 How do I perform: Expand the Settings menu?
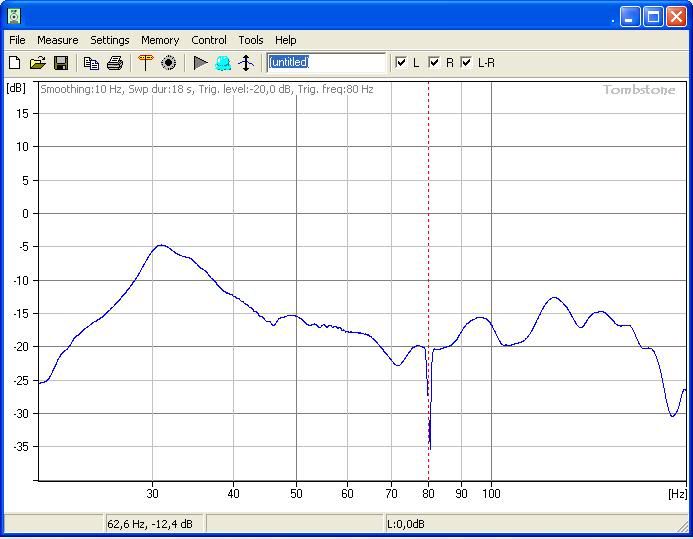click(109, 40)
